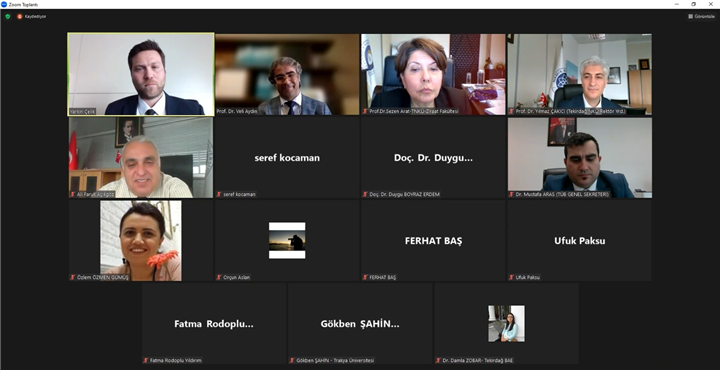The height and width of the screenshot is (370, 720).
Task: Click muted mic icon by Fatma Rodoplu Yıldırım
Action: [x=146, y=360]
